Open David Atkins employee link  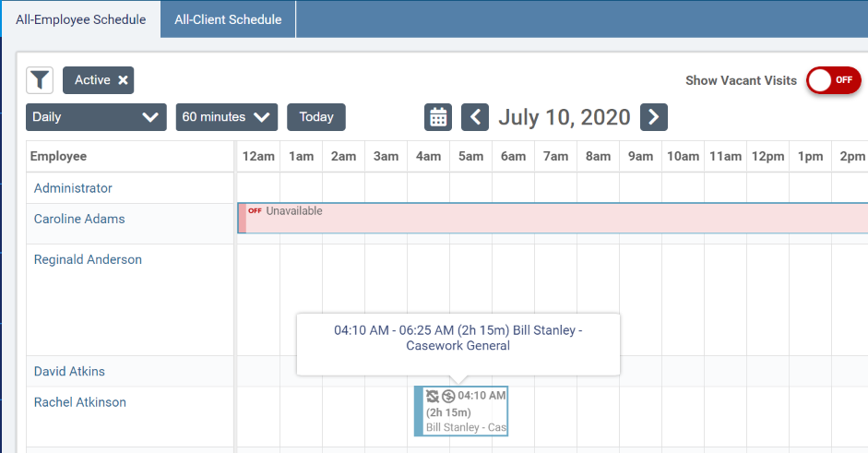pos(69,371)
